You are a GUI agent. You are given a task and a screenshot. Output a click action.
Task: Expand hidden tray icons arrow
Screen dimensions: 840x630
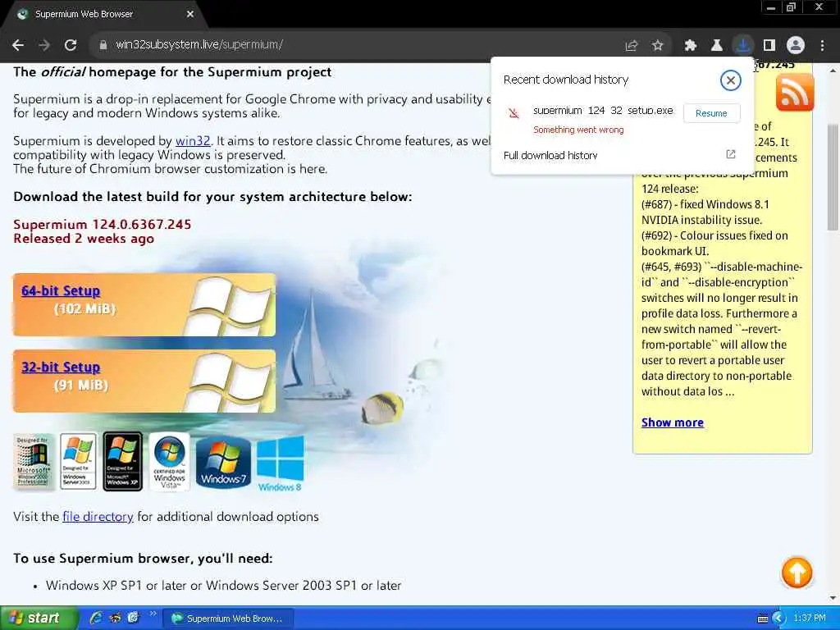(778, 619)
